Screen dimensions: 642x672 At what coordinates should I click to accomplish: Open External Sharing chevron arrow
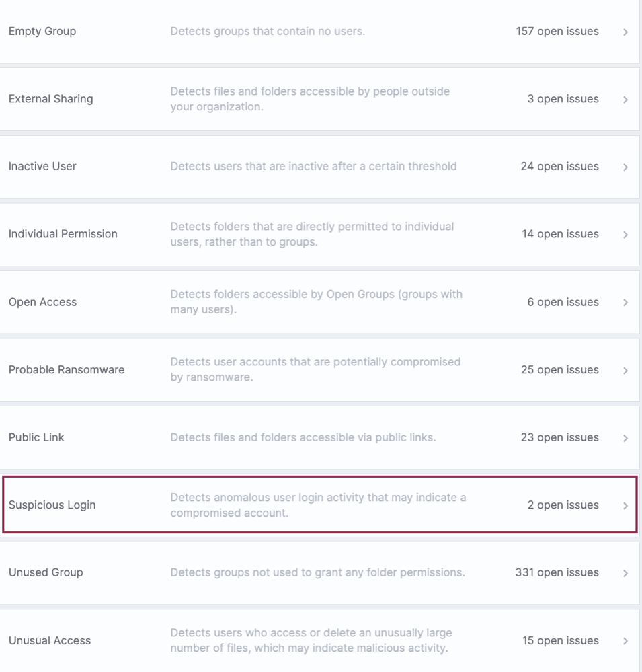tap(625, 100)
